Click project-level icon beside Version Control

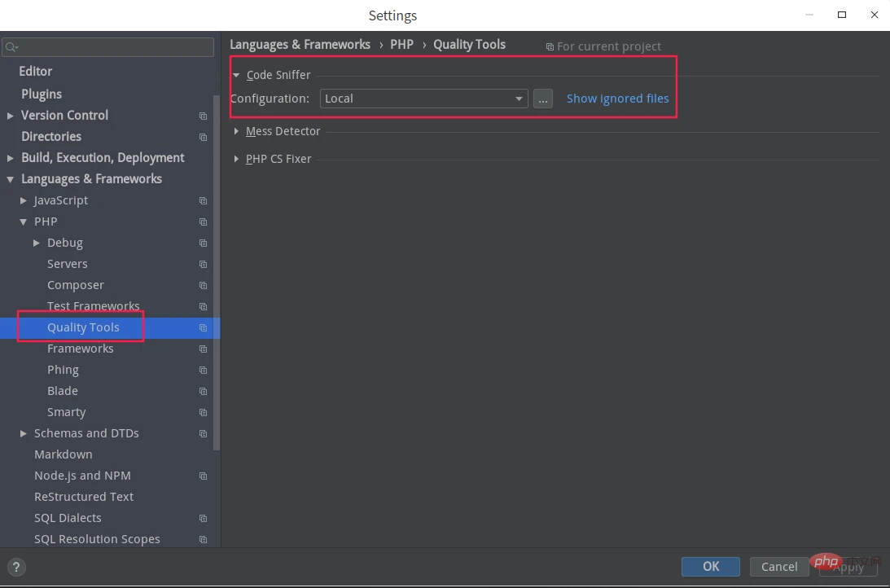pos(204,116)
